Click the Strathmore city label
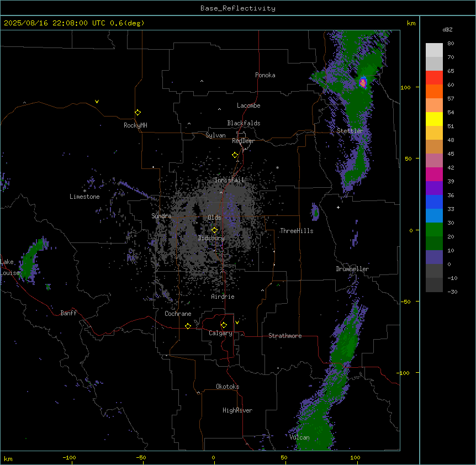 coord(285,336)
